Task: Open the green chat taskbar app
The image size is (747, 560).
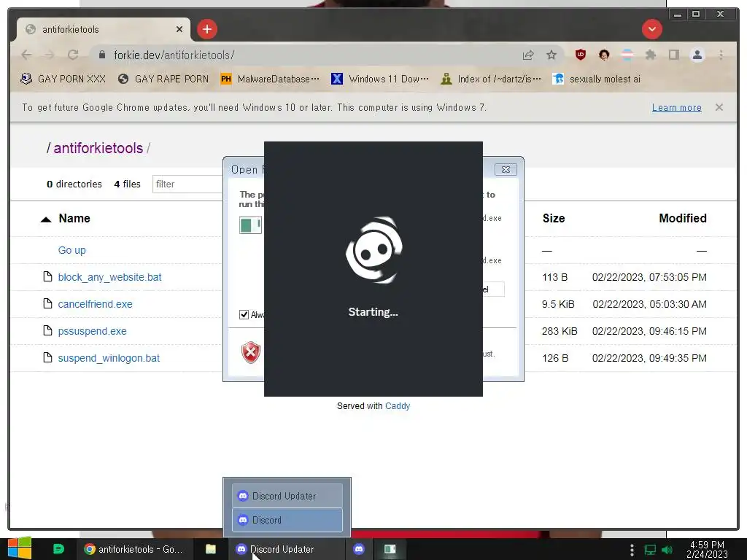Action: 58,549
